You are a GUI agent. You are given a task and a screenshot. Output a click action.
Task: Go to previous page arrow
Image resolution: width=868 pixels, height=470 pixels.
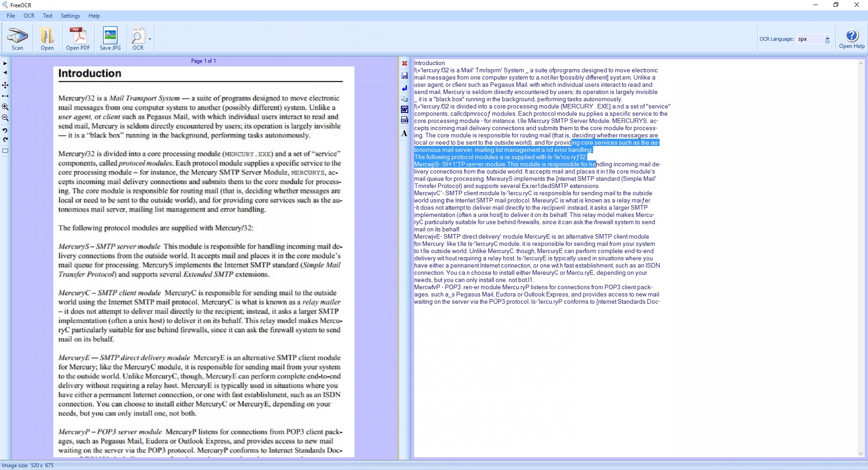point(5,73)
